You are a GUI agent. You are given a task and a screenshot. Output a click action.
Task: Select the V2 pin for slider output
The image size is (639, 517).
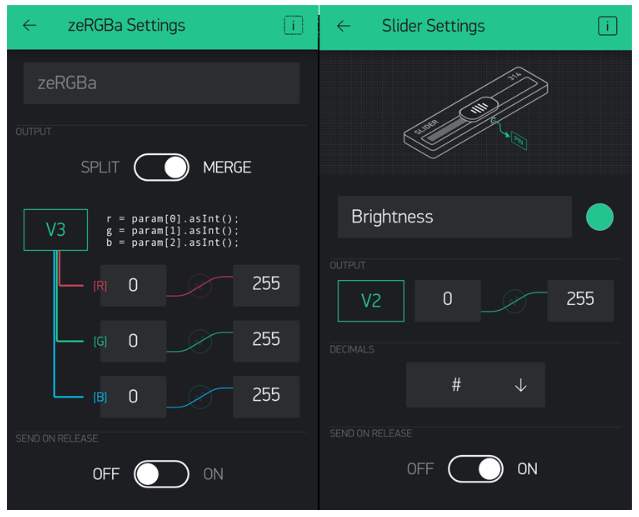370,300
